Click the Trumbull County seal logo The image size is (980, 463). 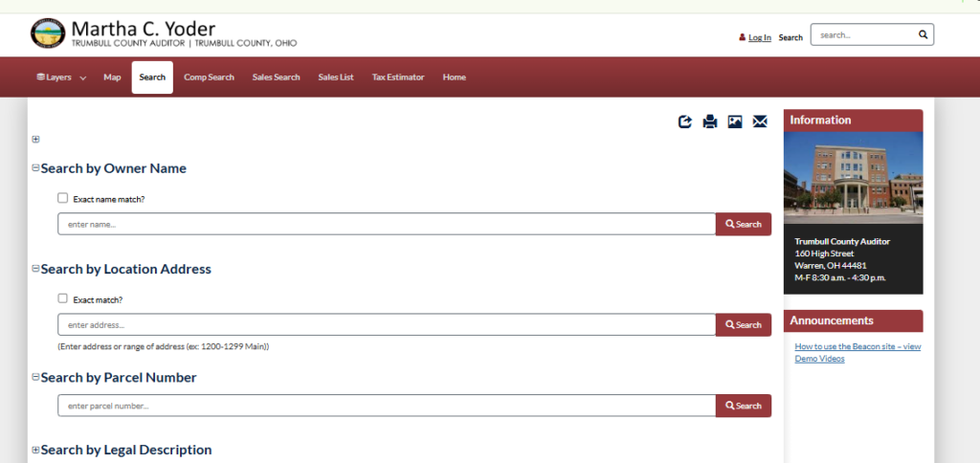[47, 34]
